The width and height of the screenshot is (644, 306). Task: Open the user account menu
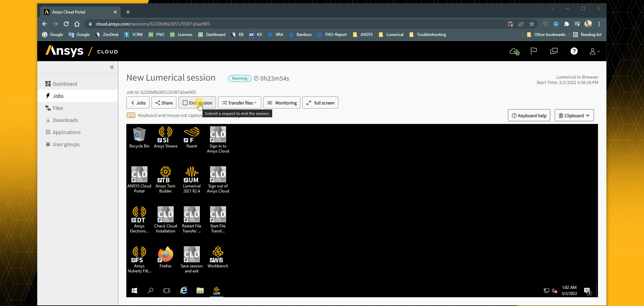pos(594,51)
